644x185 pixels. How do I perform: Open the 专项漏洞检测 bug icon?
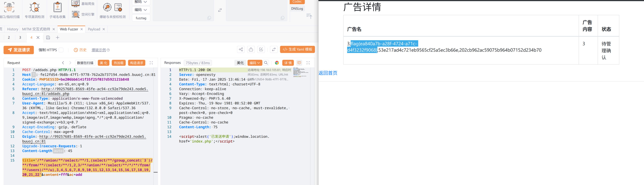tap(34, 7)
